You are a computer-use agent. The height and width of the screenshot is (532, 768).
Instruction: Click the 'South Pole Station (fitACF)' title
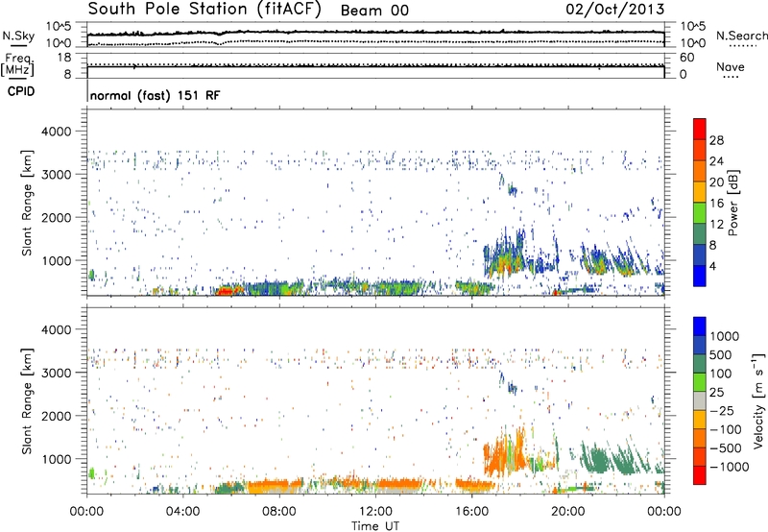point(204,10)
